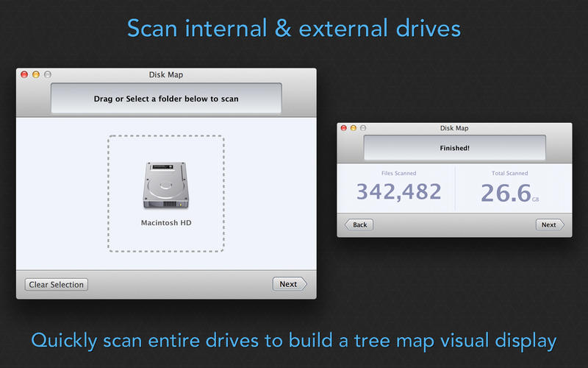The height and width of the screenshot is (368, 588).
Task: Minimize the large Disk Map window
Action: point(36,74)
